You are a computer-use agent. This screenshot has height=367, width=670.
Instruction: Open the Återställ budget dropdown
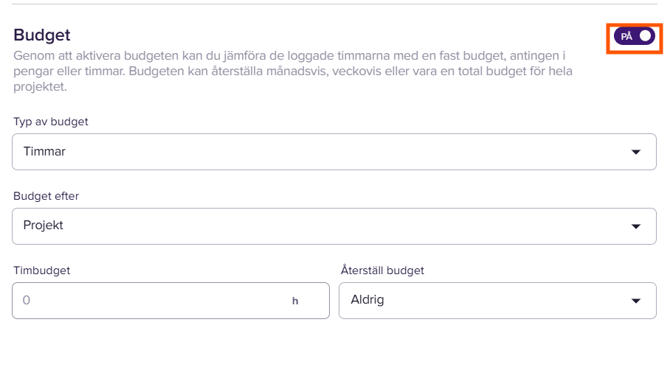pyautogui.click(x=498, y=300)
